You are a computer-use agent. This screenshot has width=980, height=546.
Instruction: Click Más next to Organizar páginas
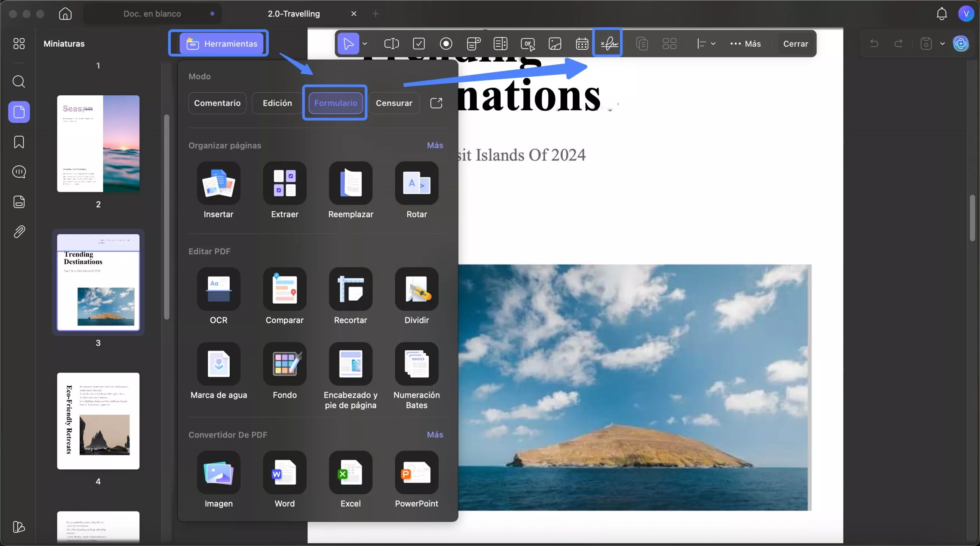click(x=435, y=145)
